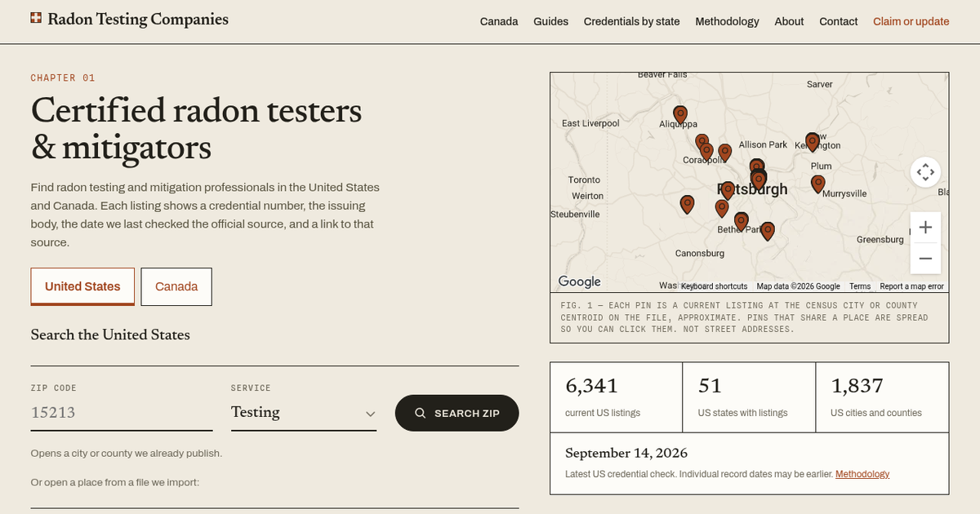
Task: Open the Methodology link under credential check
Action: point(862,474)
